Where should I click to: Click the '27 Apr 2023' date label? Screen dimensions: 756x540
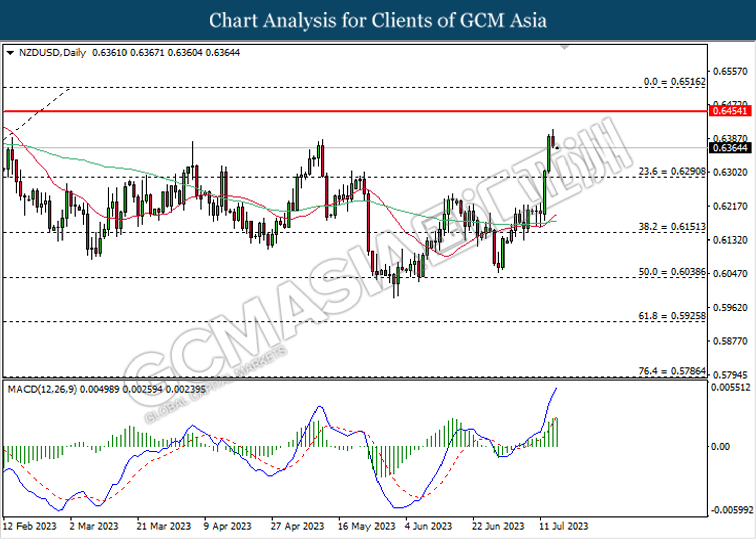[297, 526]
